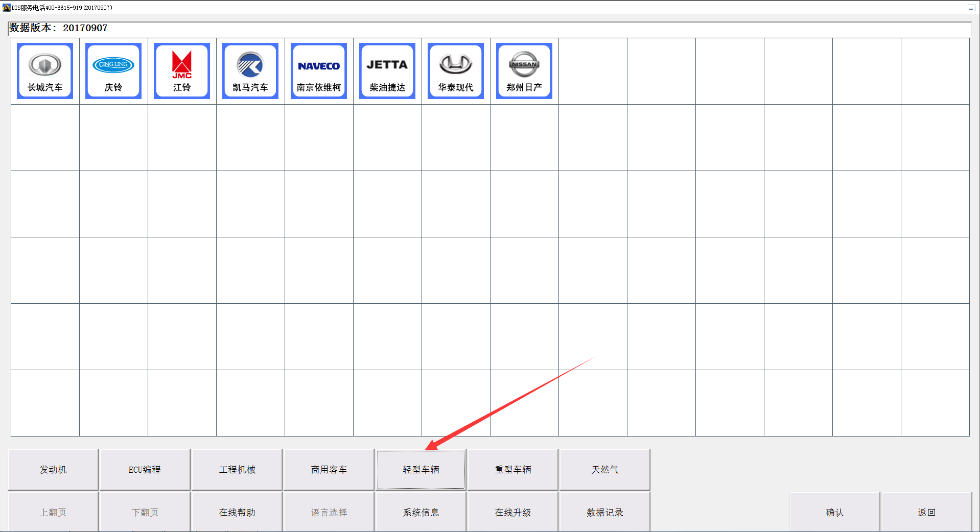Viewport: 980px width, 532px height.
Task: Switch to 工程机械 category
Action: (237, 470)
